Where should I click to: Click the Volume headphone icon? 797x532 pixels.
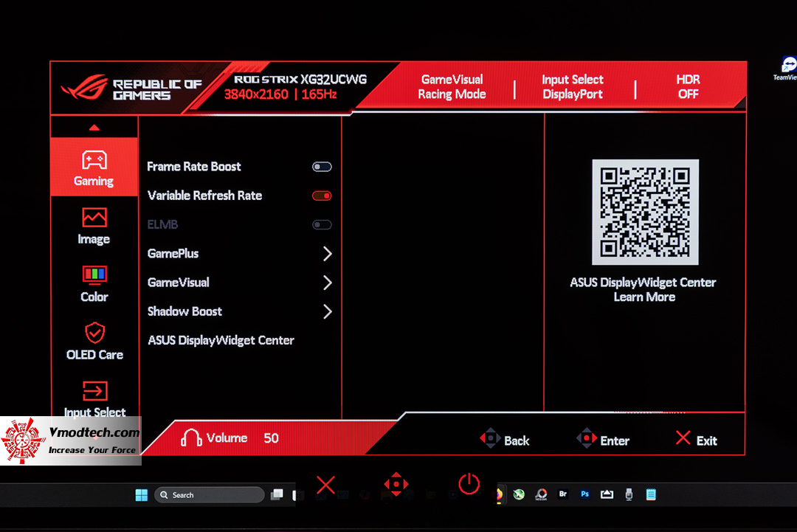click(x=191, y=438)
